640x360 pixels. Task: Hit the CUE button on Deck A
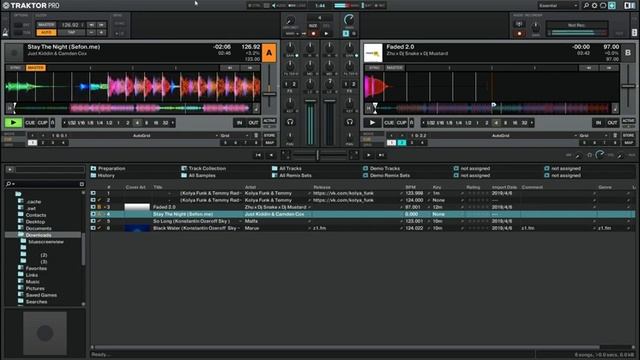[x=30, y=123]
